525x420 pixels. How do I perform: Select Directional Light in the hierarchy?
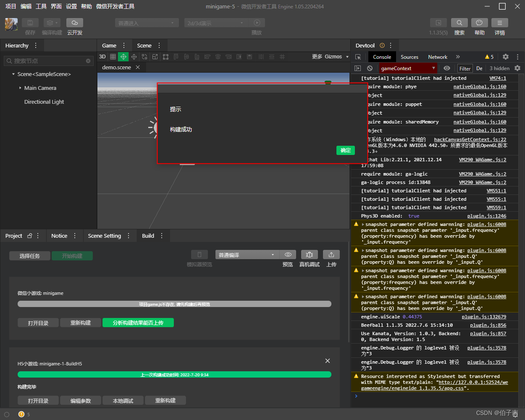[x=44, y=102]
